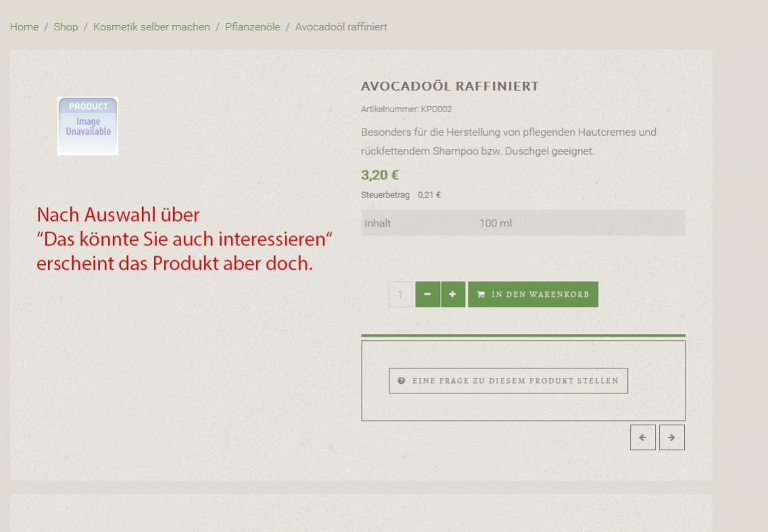Open the Shop breadcrumb link
The image size is (768, 532).
(x=66, y=27)
